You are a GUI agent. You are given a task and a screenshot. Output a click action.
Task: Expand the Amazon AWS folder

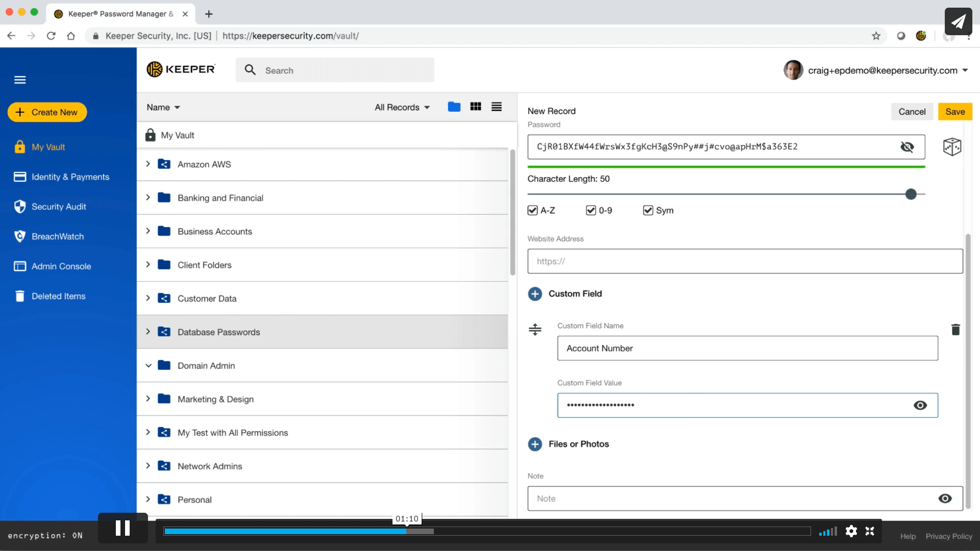pyautogui.click(x=148, y=164)
